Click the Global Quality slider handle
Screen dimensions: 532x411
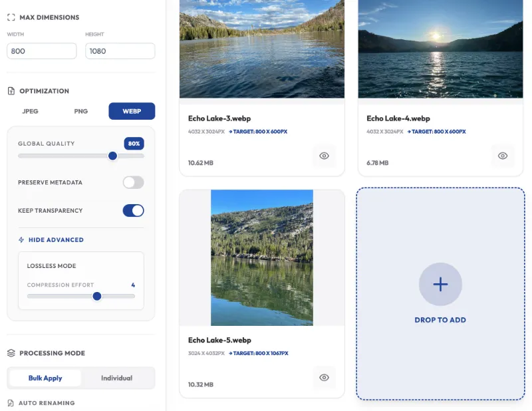pyautogui.click(x=112, y=156)
